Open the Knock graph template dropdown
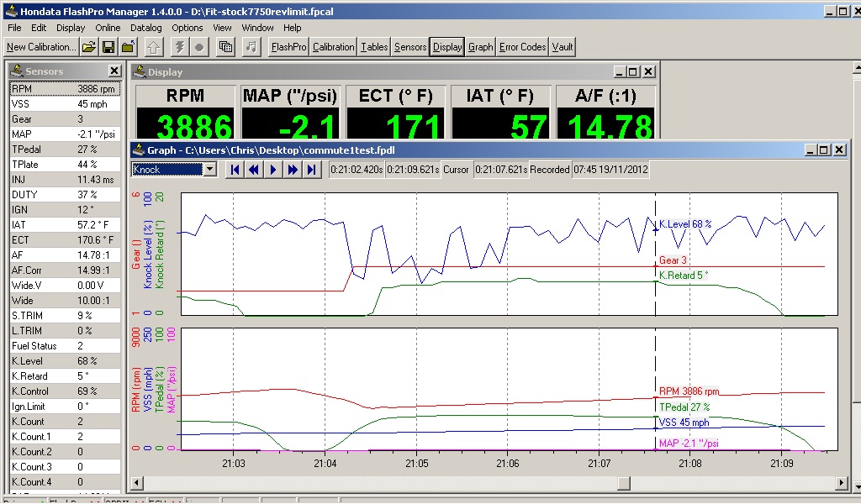Viewport: 861px width, 504px height. (209, 170)
